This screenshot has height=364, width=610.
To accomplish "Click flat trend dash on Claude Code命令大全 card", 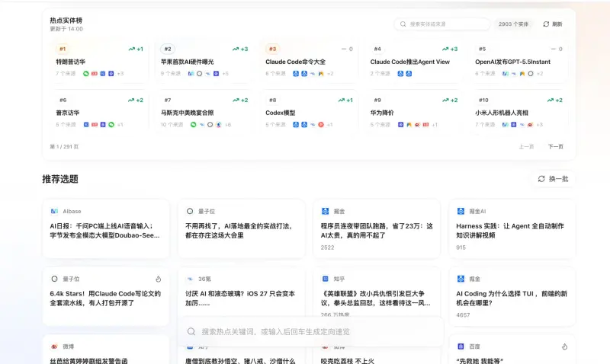I will tap(344, 49).
